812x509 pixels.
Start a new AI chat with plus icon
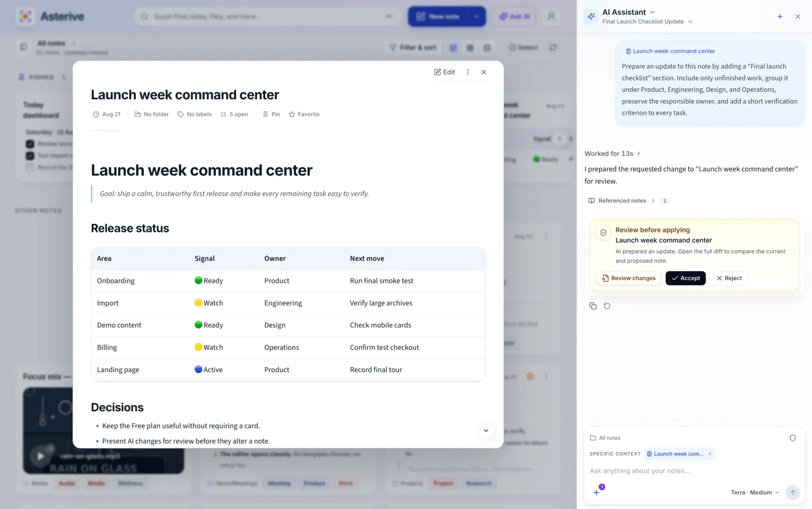779,16
